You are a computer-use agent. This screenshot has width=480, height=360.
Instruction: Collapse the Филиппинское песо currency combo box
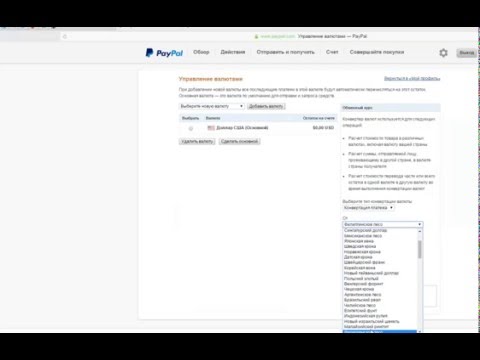point(383,224)
